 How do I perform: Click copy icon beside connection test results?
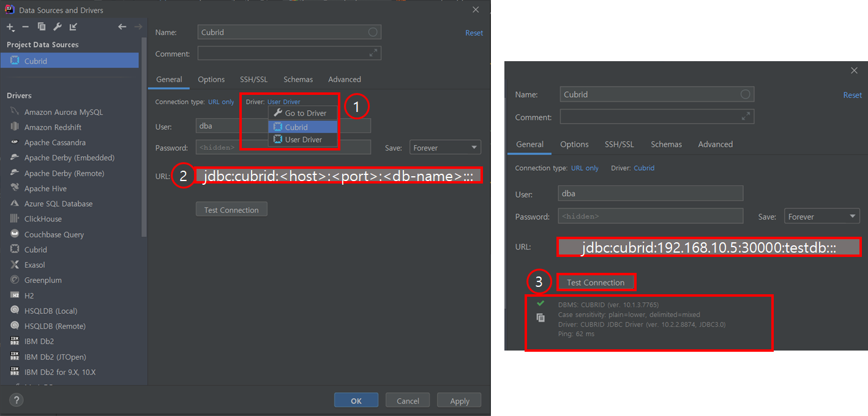pyautogui.click(x=541, y=318)
